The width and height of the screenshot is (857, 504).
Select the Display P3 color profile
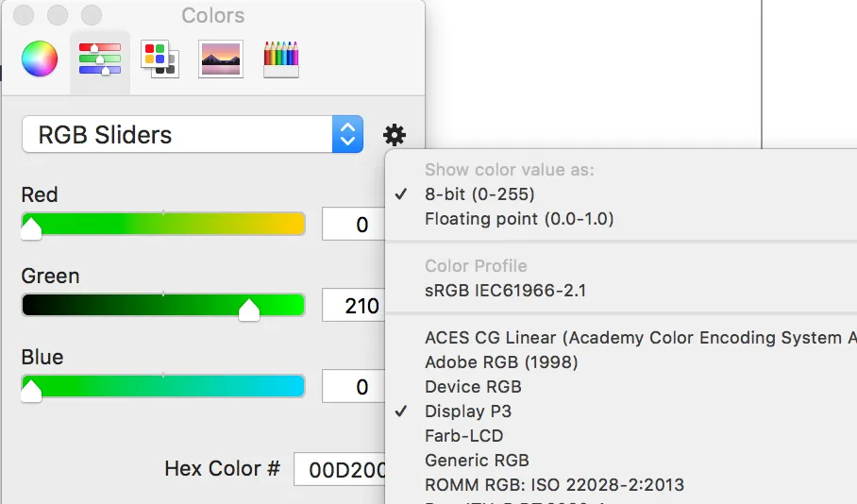[x=468, y=412]
